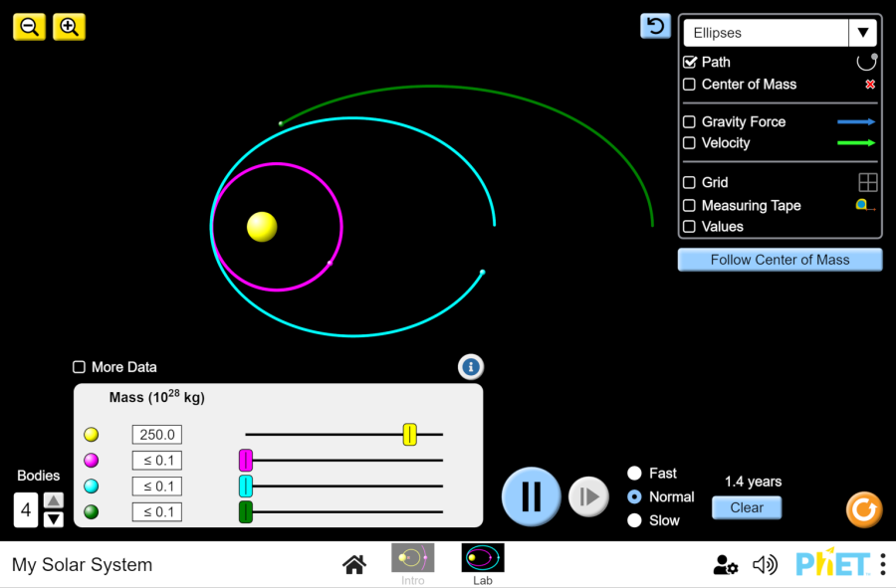
Task: Click the Follow Center of Mass button
Action: tap(780, 260)
